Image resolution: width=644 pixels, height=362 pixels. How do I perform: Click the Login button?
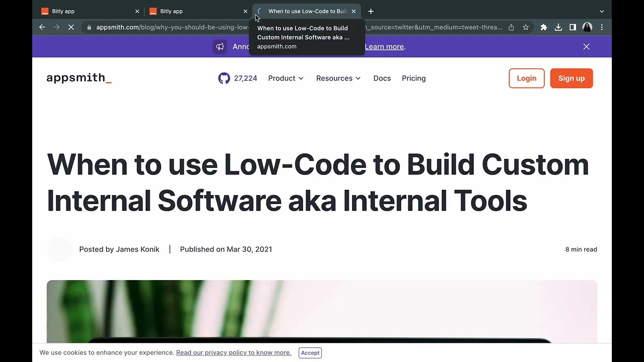[x=527, y=78]
